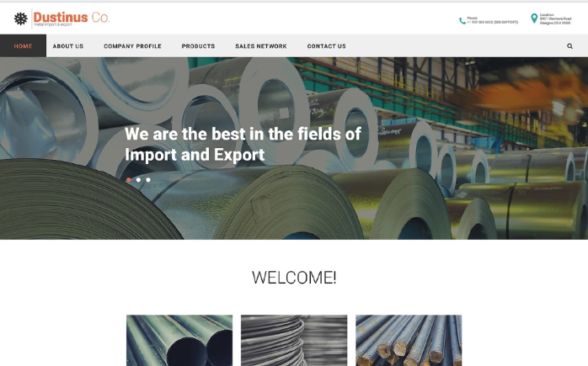
Task: Click the search magnifier icon in navbar
Action: point(569,46)
